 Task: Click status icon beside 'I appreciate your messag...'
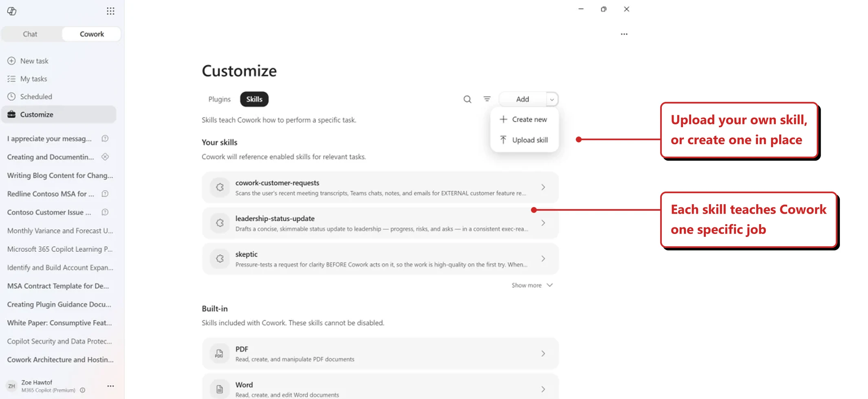[105, 139]
